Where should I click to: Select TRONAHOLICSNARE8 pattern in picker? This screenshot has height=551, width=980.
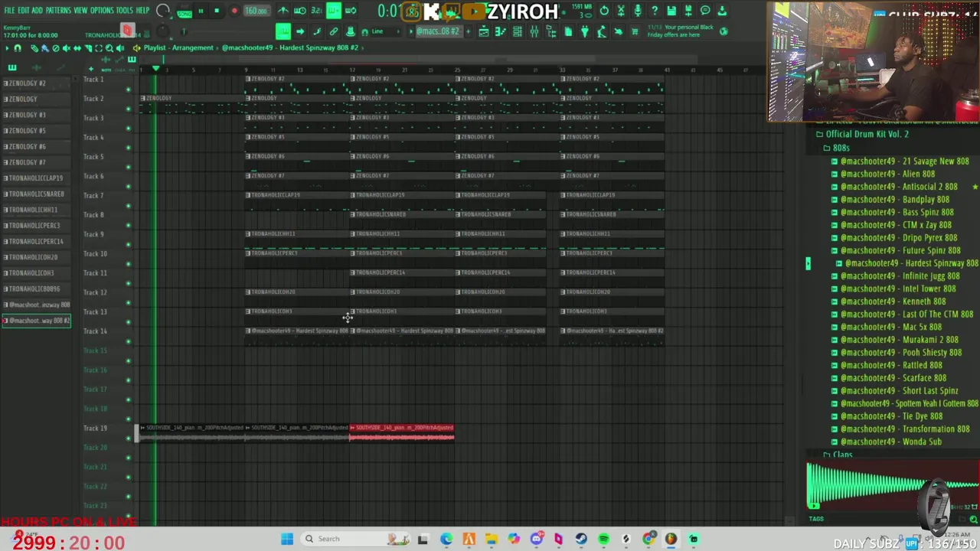pyautogui.click(x=36, y=194)
